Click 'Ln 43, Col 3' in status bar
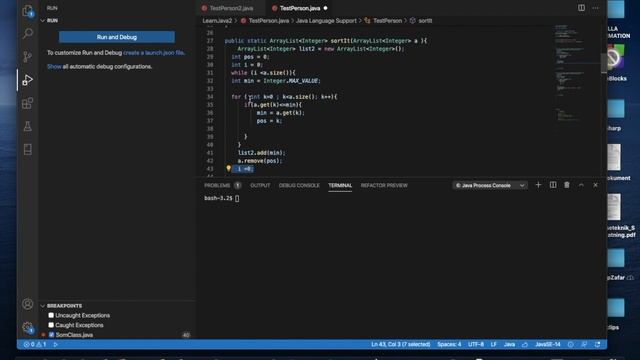Image resolution: width=640 pixels, height=360 pixels. click(400, 344)
